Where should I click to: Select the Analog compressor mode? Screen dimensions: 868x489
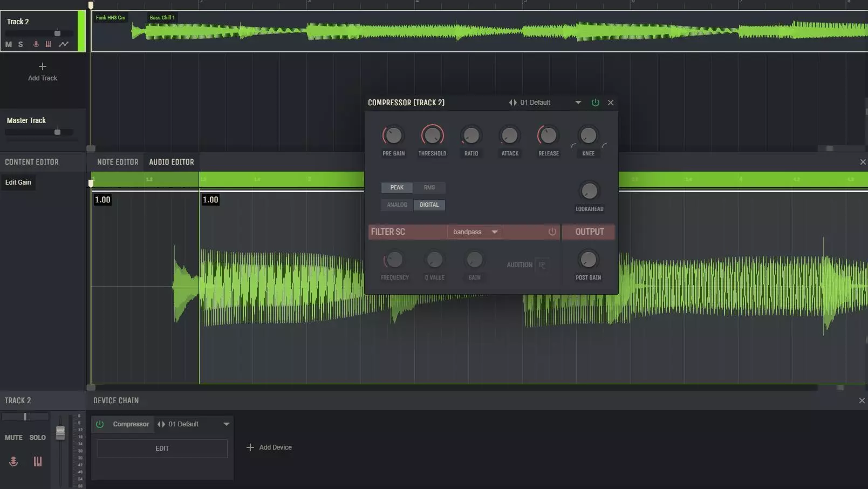(397, 205)
